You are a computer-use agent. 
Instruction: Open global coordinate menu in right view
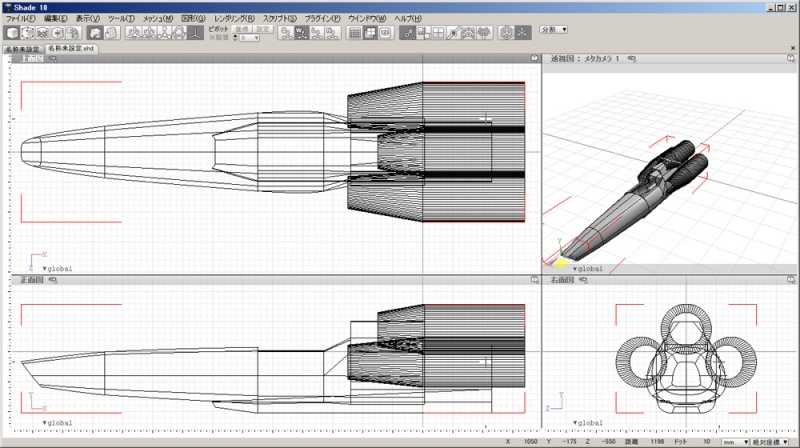tap(588, 423)
